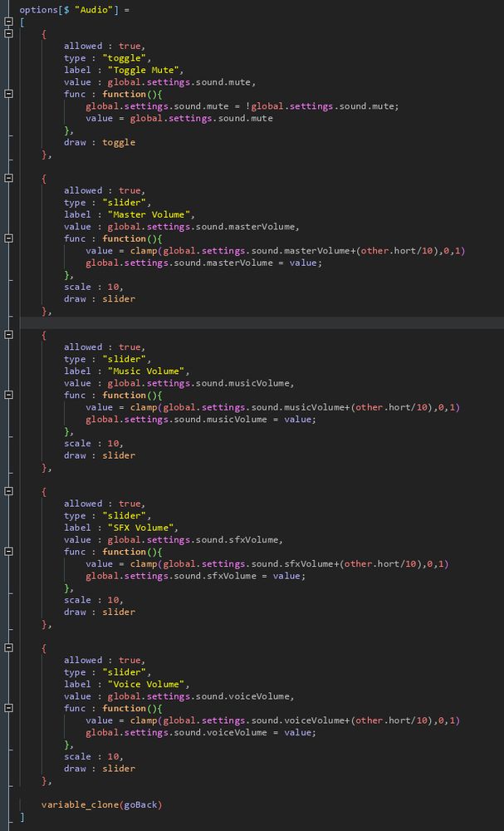Collapse the Toggle Mute func function fold
The height and width of the screenshot is (831, 504).
tap(8, 94)
